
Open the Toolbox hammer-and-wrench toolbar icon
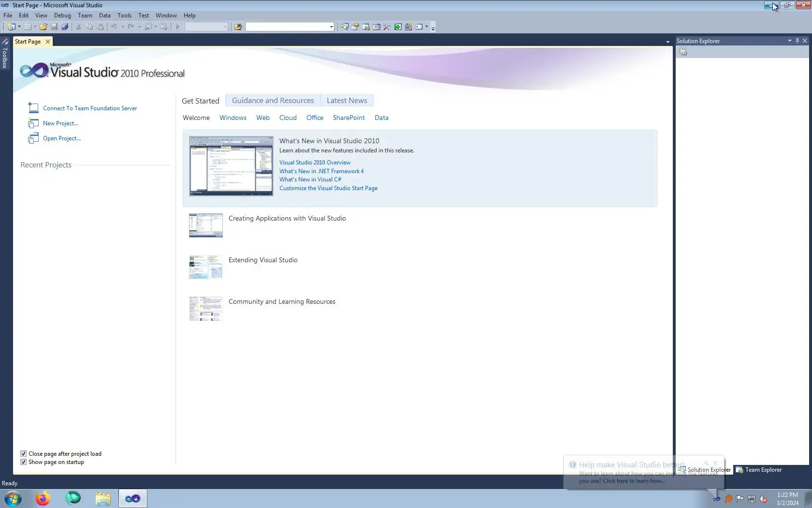point(387,27)
